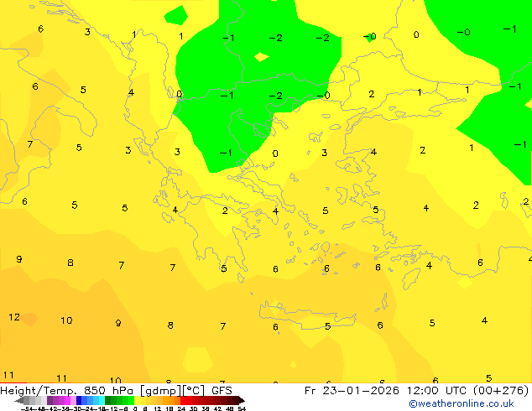Image resolution: width=532 pixels, height=411 pixels.
Task: Click the 'Fr 23-01-2026 12:00 UTC' forecast timestamp
Action: pyautogui.click(x=387, y=390)
